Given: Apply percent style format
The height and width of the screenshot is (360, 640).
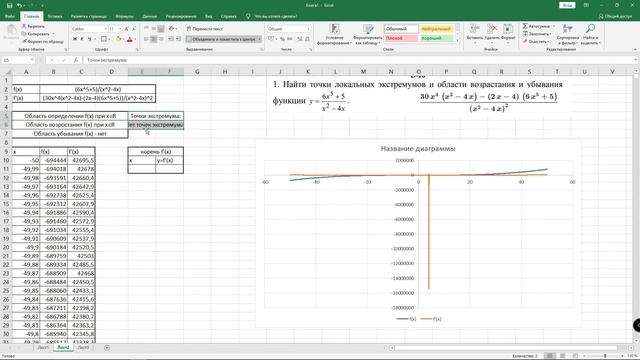Looking at the screenshot, I should pos(282,39).
